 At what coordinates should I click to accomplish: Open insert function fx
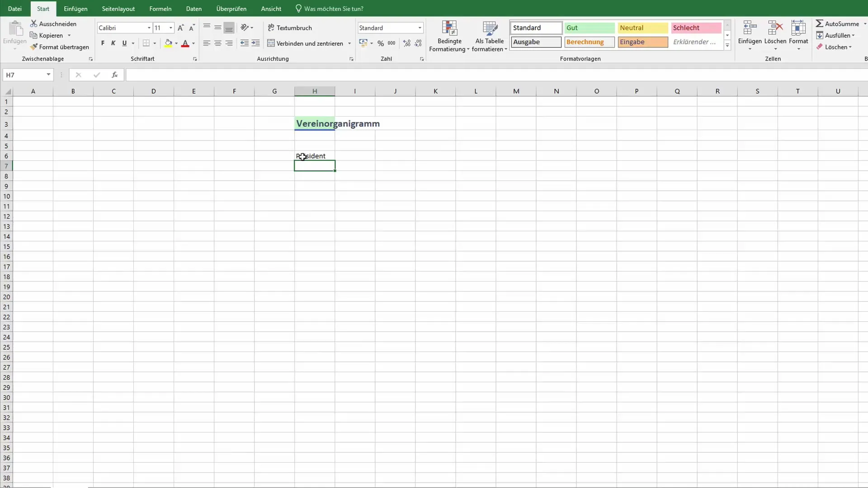pyautogui.click(x=115, y=75)
